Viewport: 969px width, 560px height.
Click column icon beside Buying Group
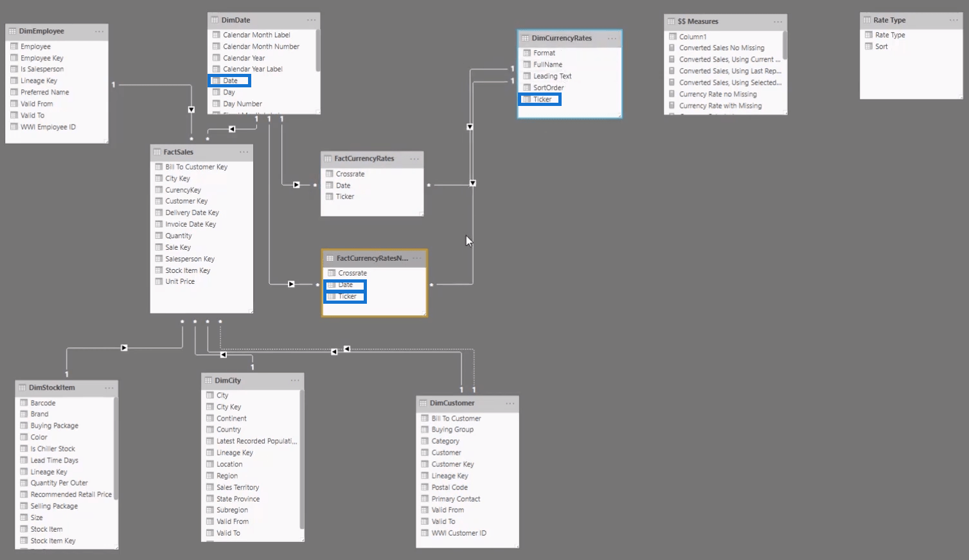pyautogui.click(x=425, y=430)
